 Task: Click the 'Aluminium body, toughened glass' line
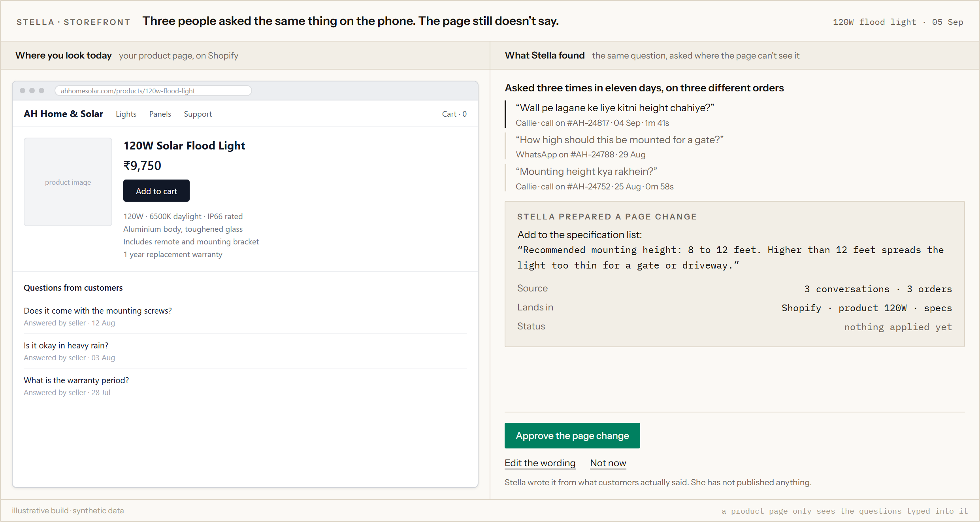(183, 229)
